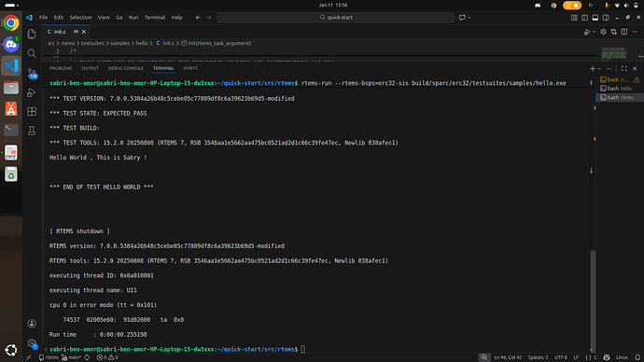Open the Spaces: 2 indentation selector
The height and width of the screenshot is (362, 644).
tap(538, 357)
